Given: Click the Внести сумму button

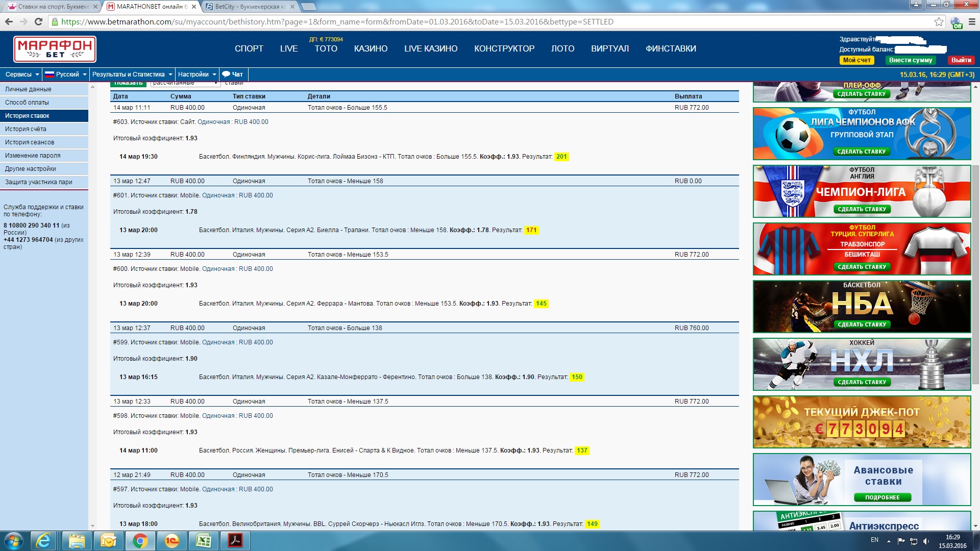Looking at the screenshot, I should click(x=910, y=60).
